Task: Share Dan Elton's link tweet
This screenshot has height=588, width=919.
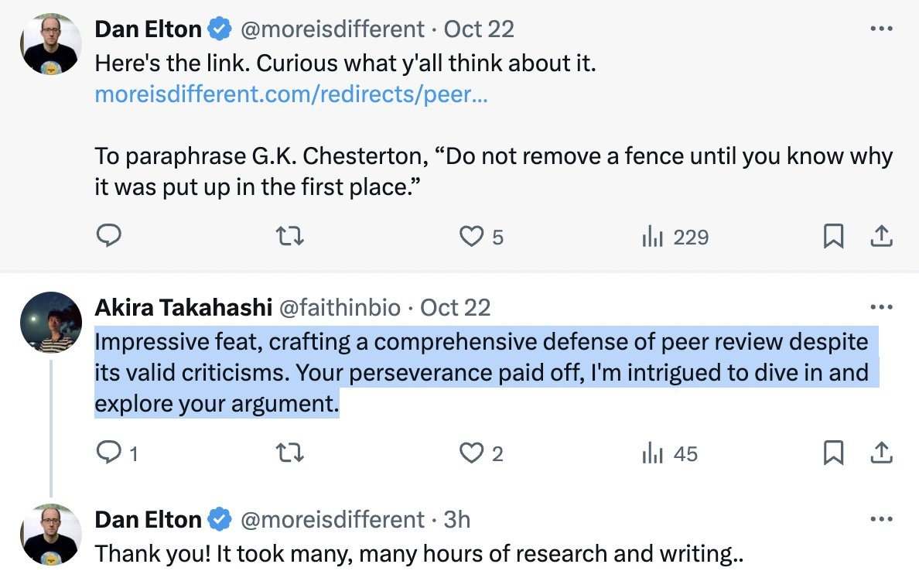Action: pos(882,236)
